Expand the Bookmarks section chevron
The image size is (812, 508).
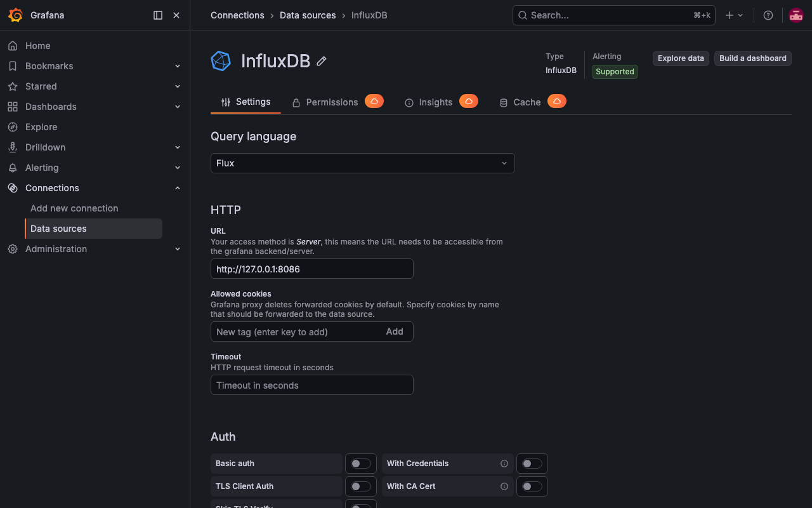pyautogui.click(x=178, y=66)
